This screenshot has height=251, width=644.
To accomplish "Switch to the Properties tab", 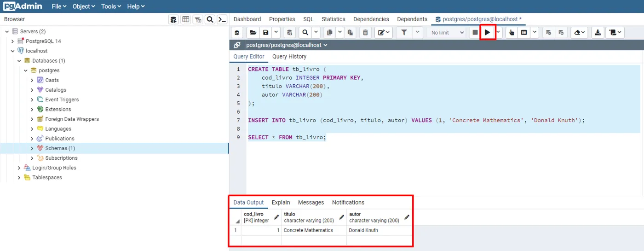I will coord(282,19).
